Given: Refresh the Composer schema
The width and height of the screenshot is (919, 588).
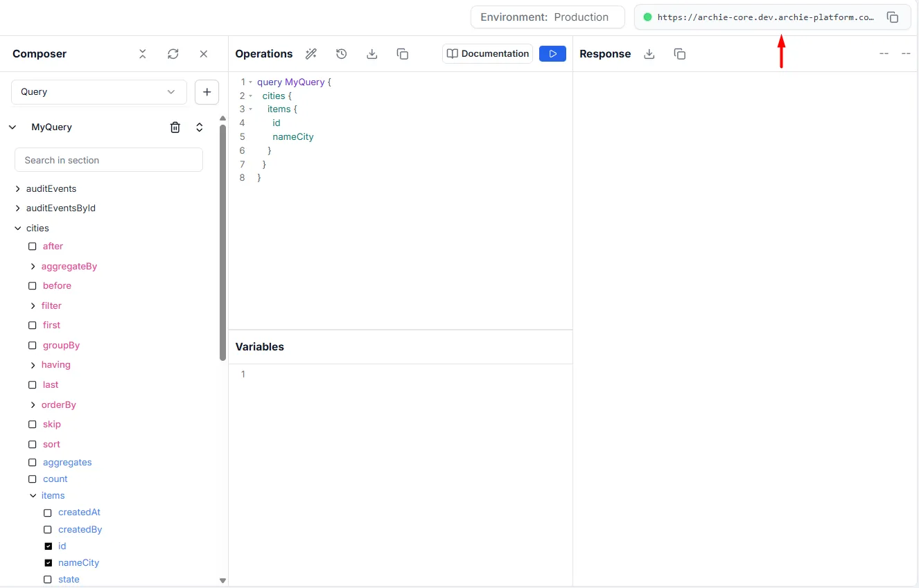Looking at the screenshot, I should point(173,54).
